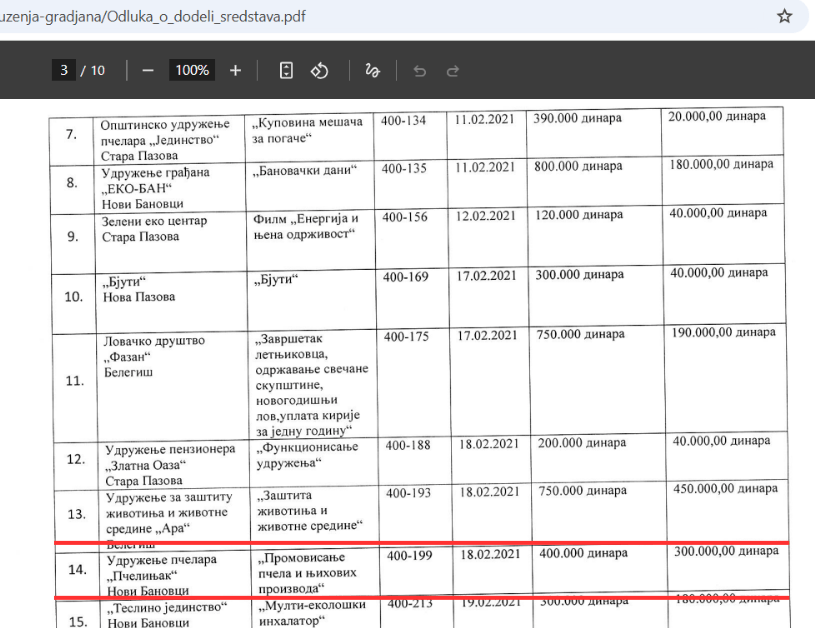Viewport: 815px width, 628px height.
Task: Click the total page count "10"
Action: (x=97, y=70)
